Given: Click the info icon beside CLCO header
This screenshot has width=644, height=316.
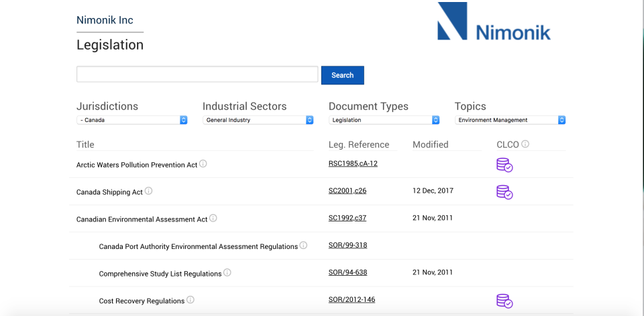Looking at the screenshot, I should pyautogui.click(x=525, y=144).
